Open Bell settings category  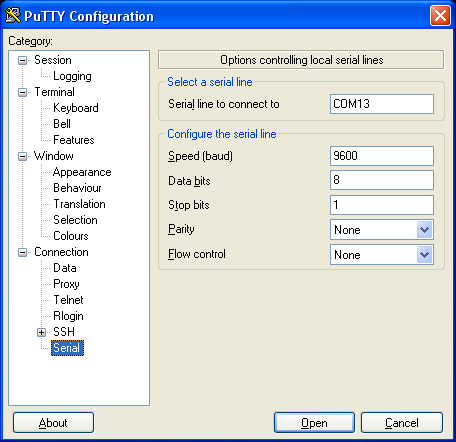click(x=62, y=124)
